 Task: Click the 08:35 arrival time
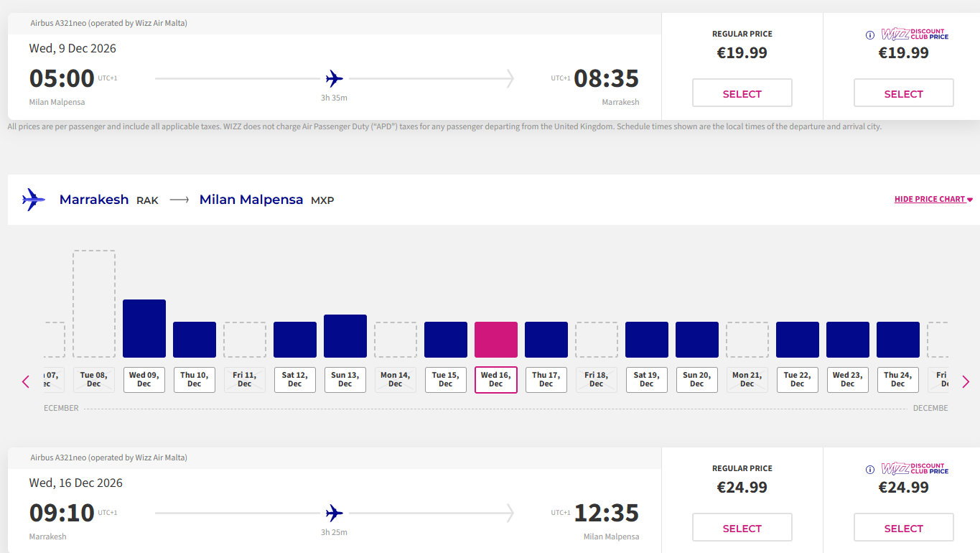point(607,78)
